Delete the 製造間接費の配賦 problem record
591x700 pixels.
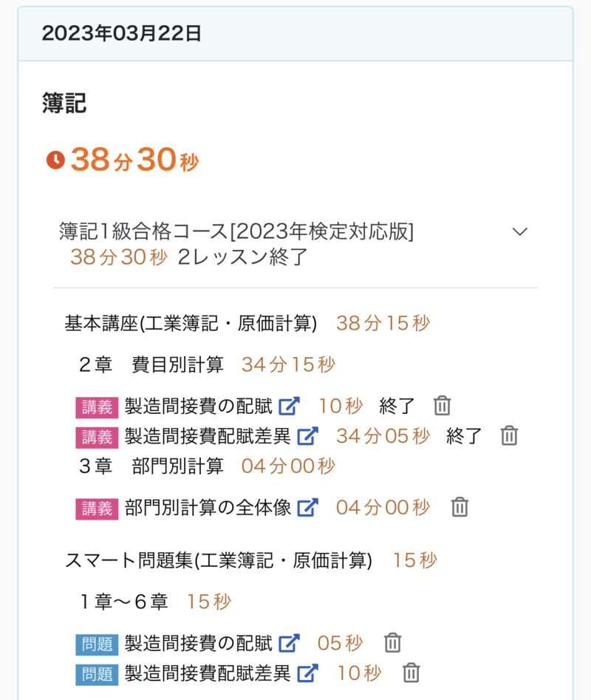[x=392, y=643]
